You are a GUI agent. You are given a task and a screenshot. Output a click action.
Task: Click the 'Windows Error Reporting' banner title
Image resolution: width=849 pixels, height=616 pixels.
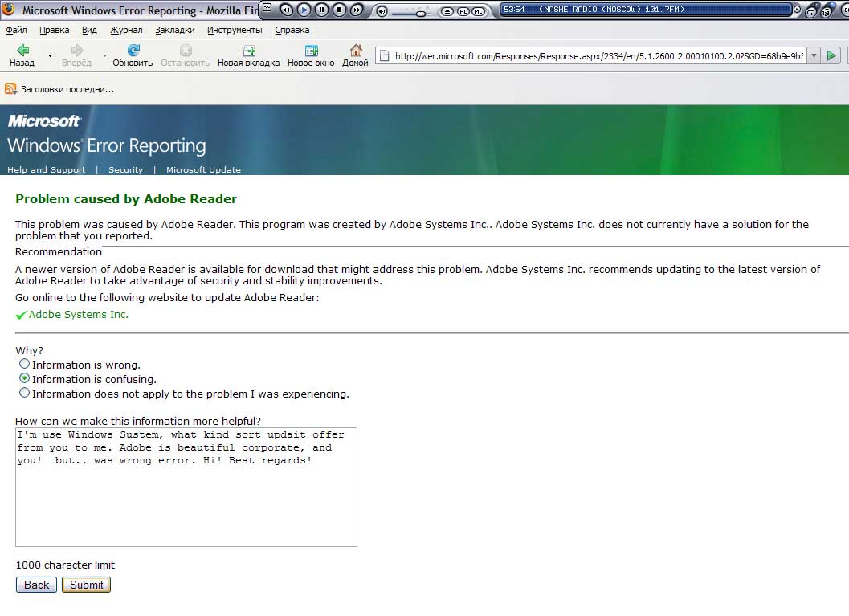point(107,145)
